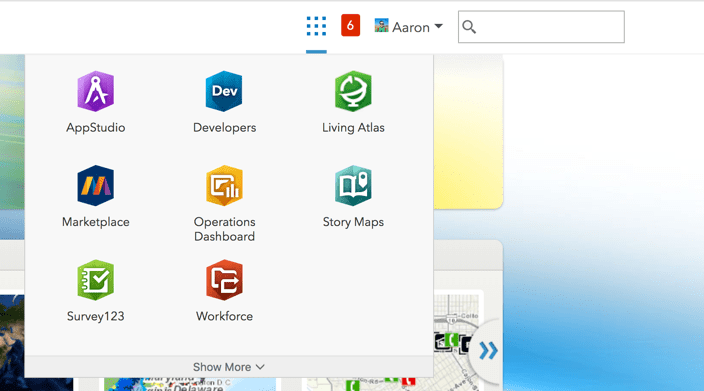Screen dimensions: 704x391
Task: Launch the Living Atlas app
Action: [x=353, y=91]
